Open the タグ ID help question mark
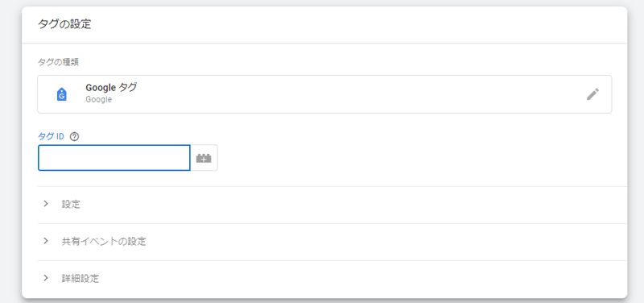Image resolution: width=644 pixels, height=303 pixels. (74, 137)
